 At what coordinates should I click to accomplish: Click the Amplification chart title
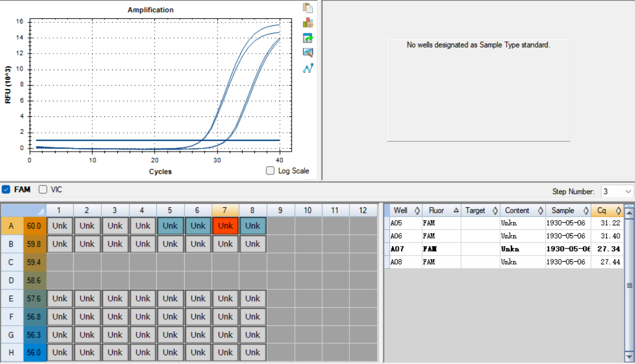tap(151, 10)
